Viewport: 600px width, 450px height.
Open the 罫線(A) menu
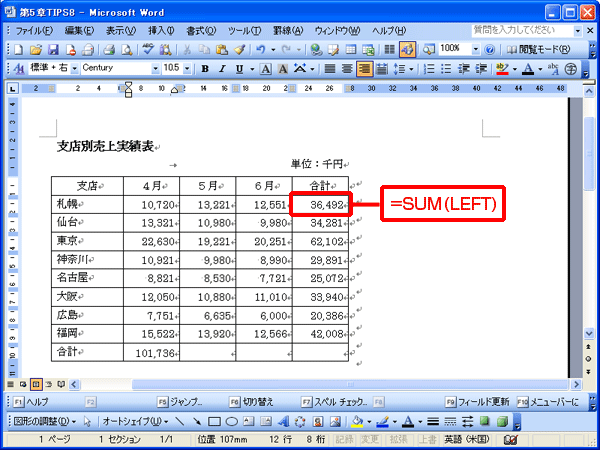point(288,31)
